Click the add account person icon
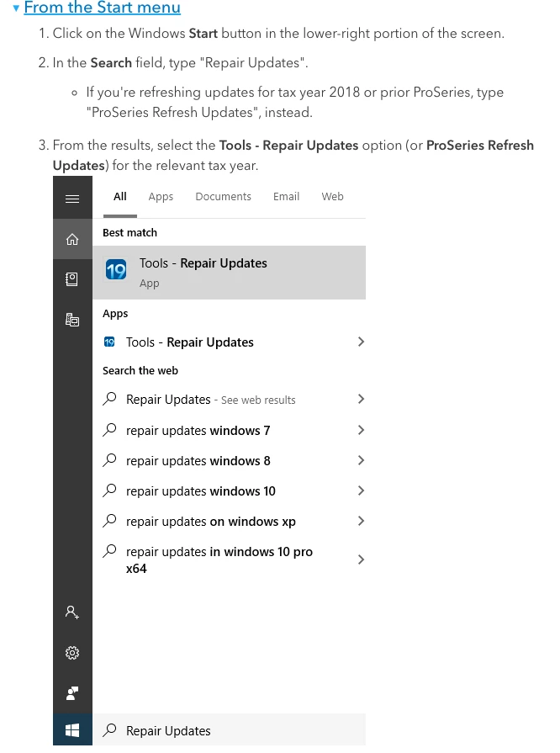This screenshot has height=753, width=560. (x=72, y=612)
